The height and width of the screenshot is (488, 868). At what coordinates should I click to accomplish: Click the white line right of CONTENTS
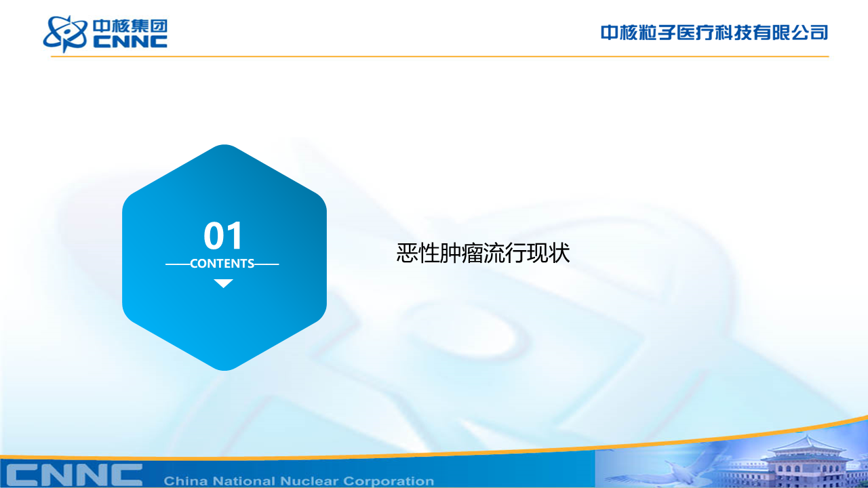pos(267,264)
